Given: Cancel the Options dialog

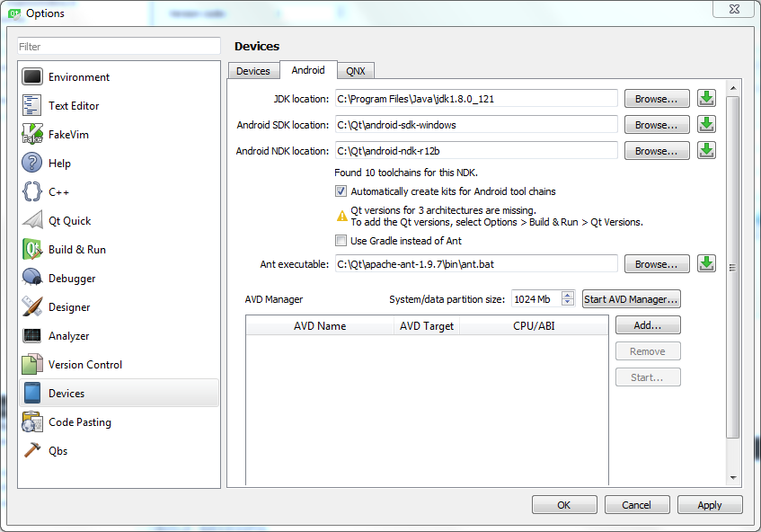Looking at the screenshot, I should (637, 505).
